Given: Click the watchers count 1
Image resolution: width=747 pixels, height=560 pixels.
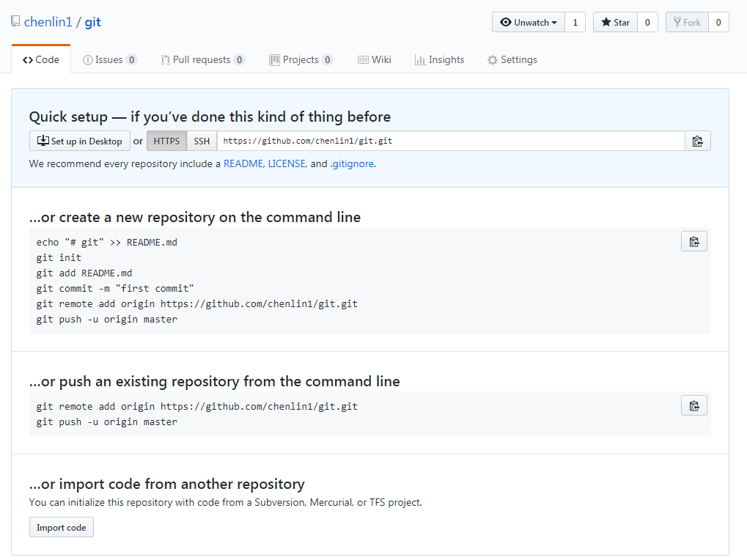Looking at the screenshot, I should pos(575,23).
